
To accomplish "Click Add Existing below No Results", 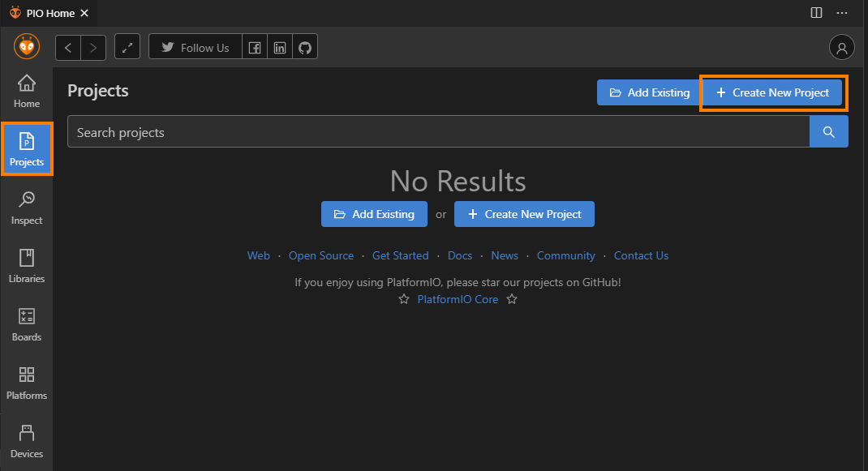I will click(x=374, y=214).
